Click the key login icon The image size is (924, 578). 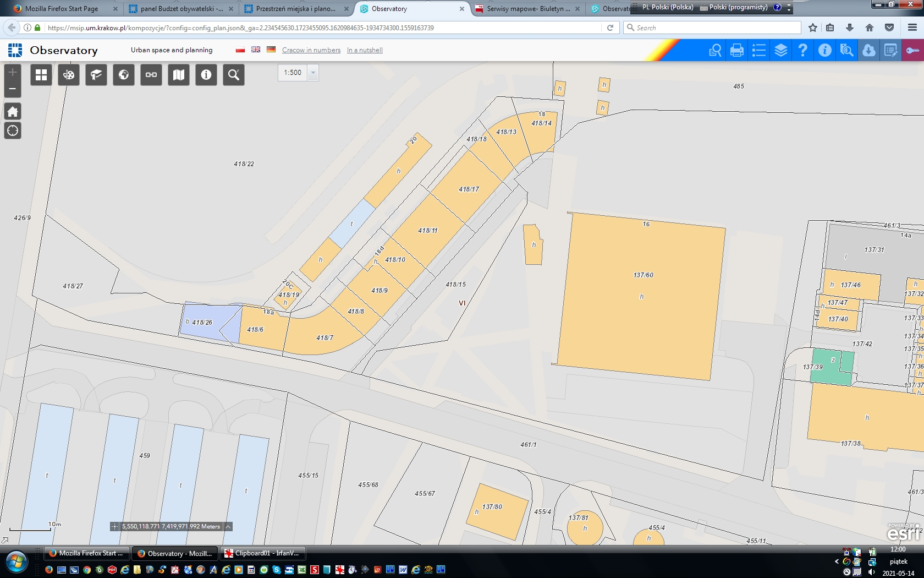point(912,51)
